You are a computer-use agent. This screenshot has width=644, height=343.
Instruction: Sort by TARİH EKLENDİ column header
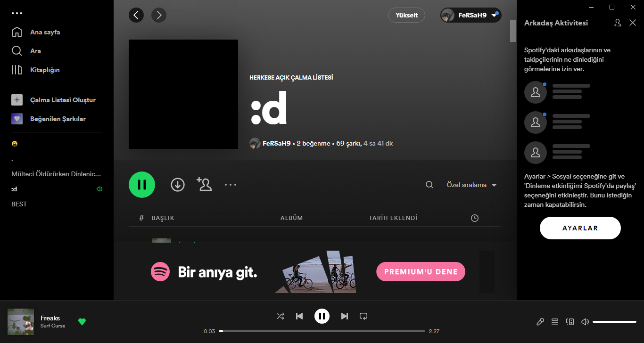tap(393, 218)
